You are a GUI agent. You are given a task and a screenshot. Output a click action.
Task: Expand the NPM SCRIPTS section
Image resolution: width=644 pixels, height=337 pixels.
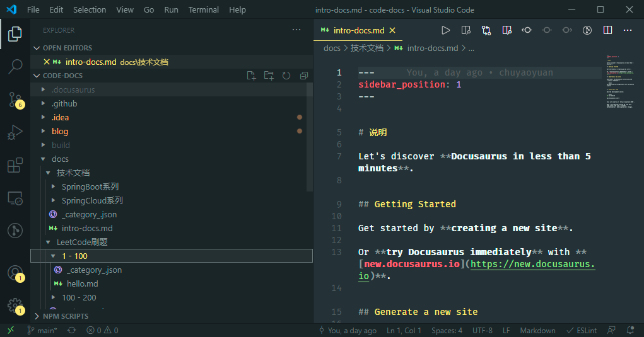[66, 316]
